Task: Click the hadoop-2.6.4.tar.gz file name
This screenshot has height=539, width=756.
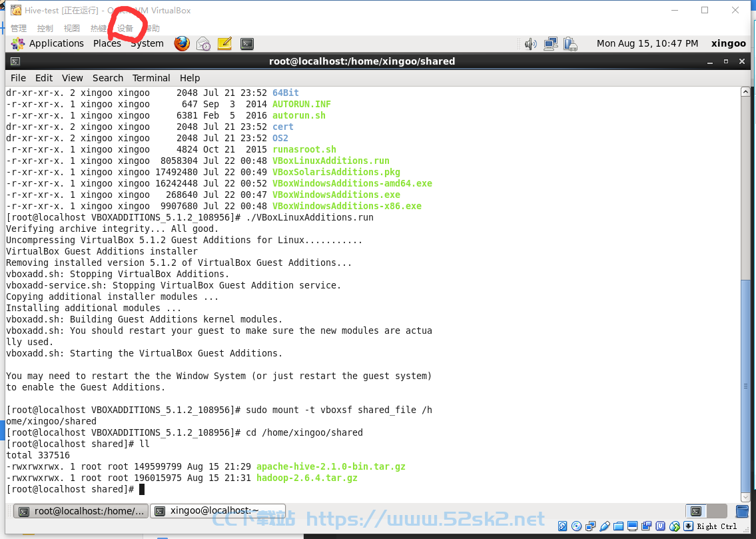Action: pyautogui.click(x=307, y=478)
